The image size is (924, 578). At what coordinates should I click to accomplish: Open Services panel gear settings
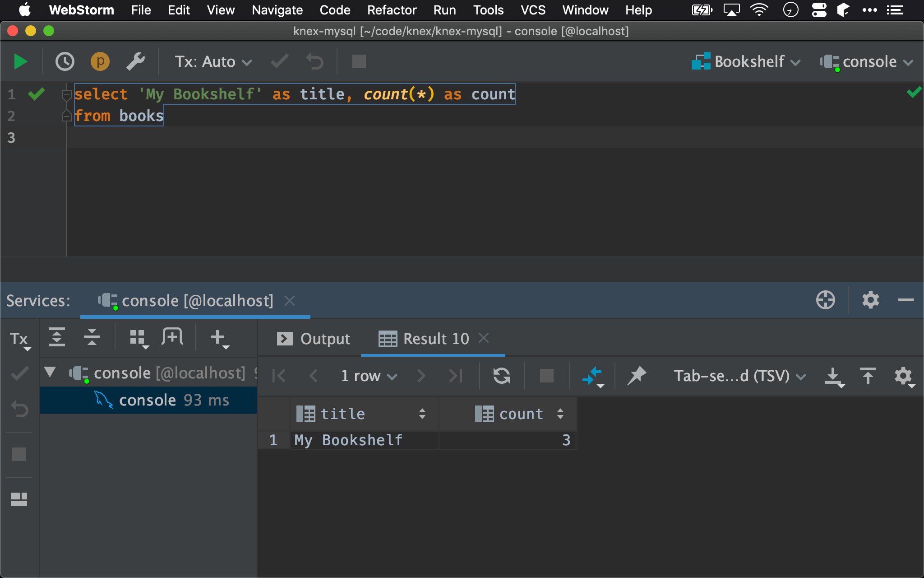coord(871,300)
